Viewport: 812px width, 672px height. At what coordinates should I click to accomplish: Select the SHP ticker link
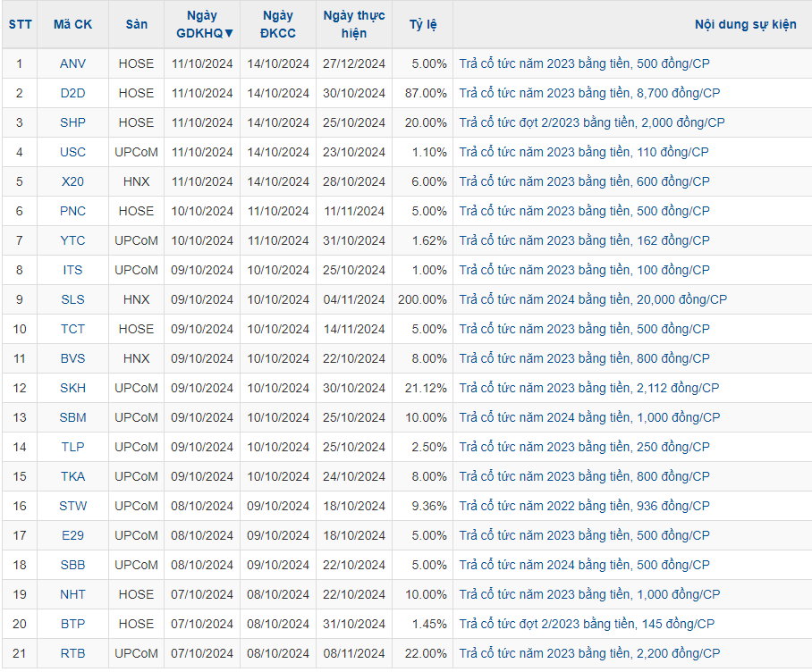click(72, 122)
